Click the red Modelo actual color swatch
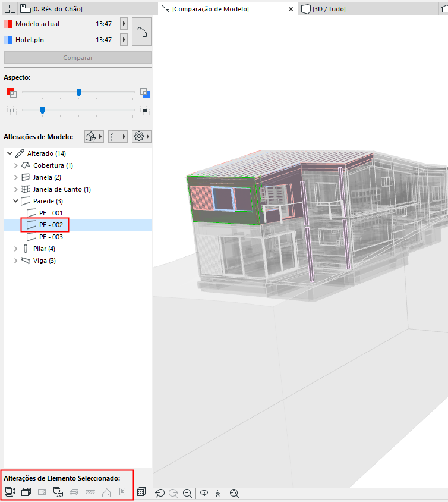This screenshot has width=448, height=502. [x=8, y=24]
